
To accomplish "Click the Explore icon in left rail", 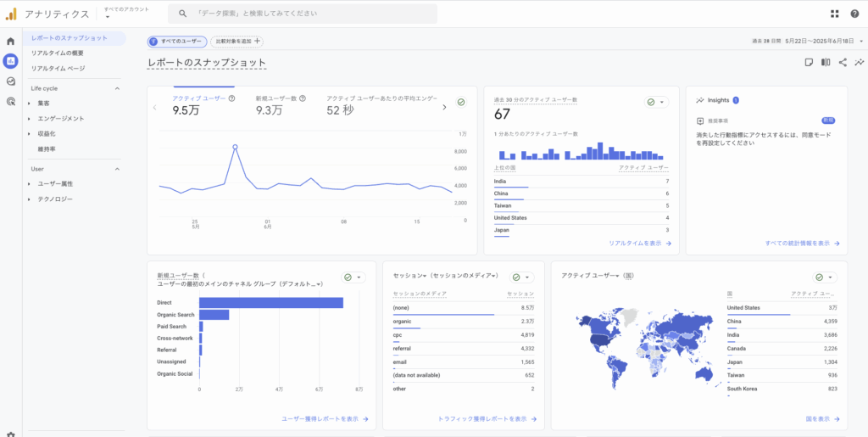I will tap(10, 81).
